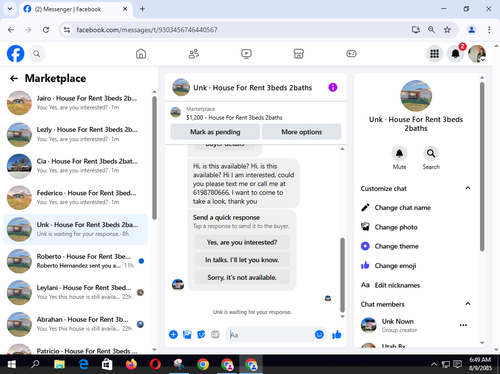Launch Opera from the taskbar

(x=155, y=364)
